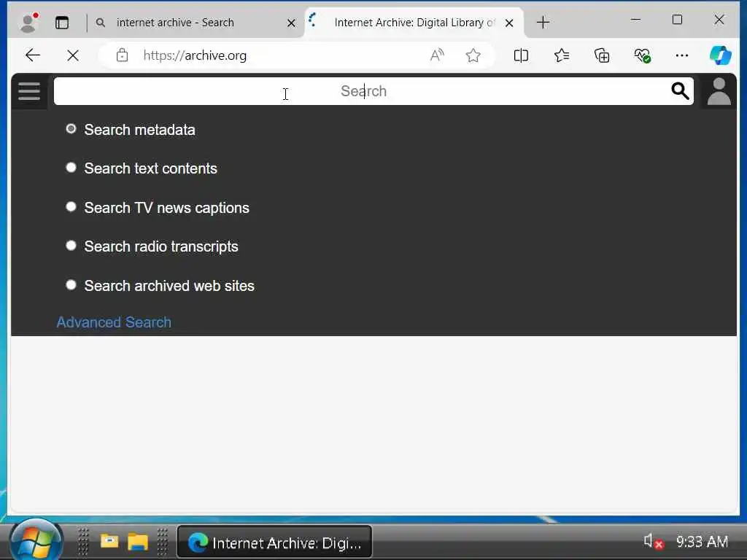Click the magnifying glass search icon
Screen dimensions: 747x560
coord(680,90)
